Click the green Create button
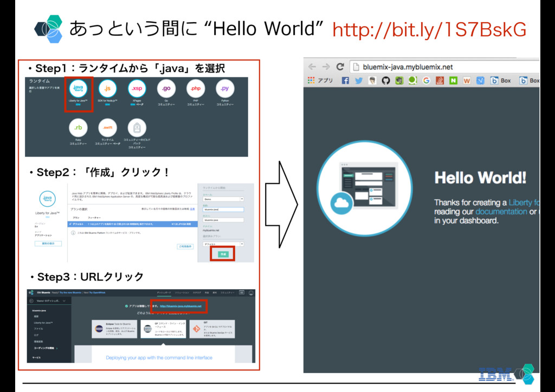This screenshot has width=555, height=392. point(223,254)
